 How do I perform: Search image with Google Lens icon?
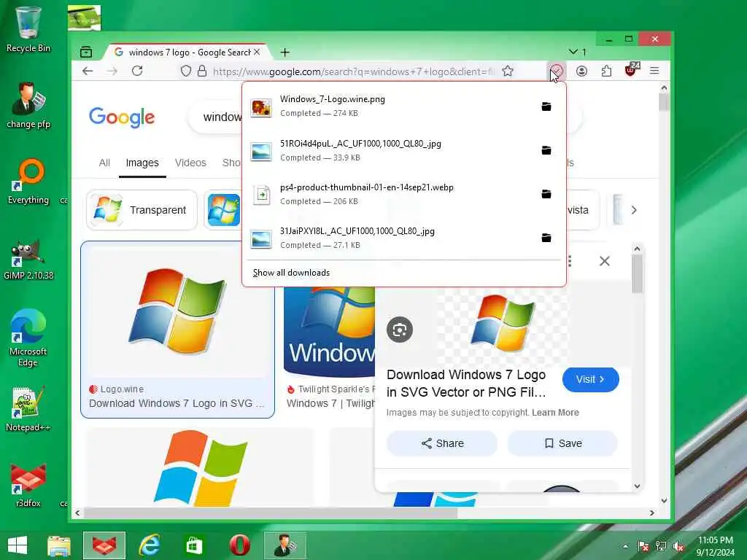pos(400,330)
